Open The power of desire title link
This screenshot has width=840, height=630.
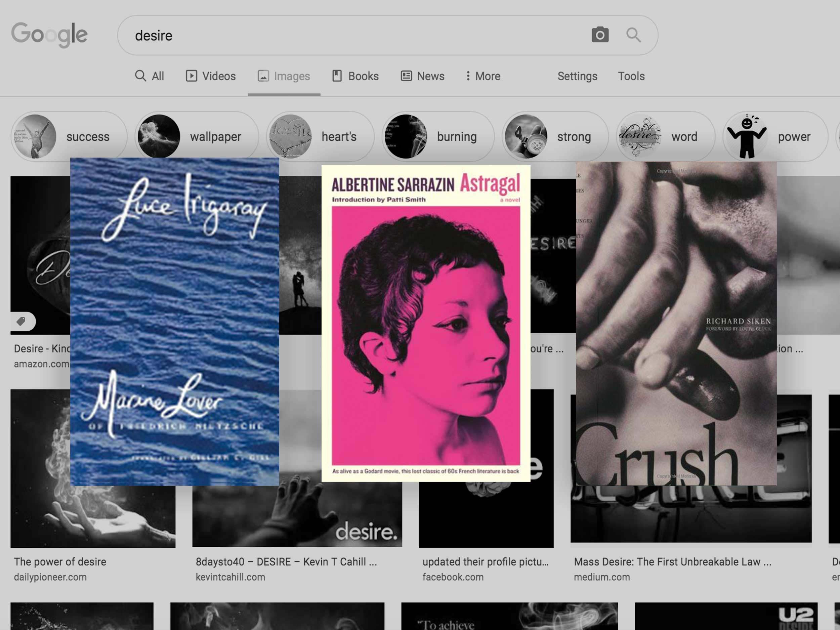[60, 562]
